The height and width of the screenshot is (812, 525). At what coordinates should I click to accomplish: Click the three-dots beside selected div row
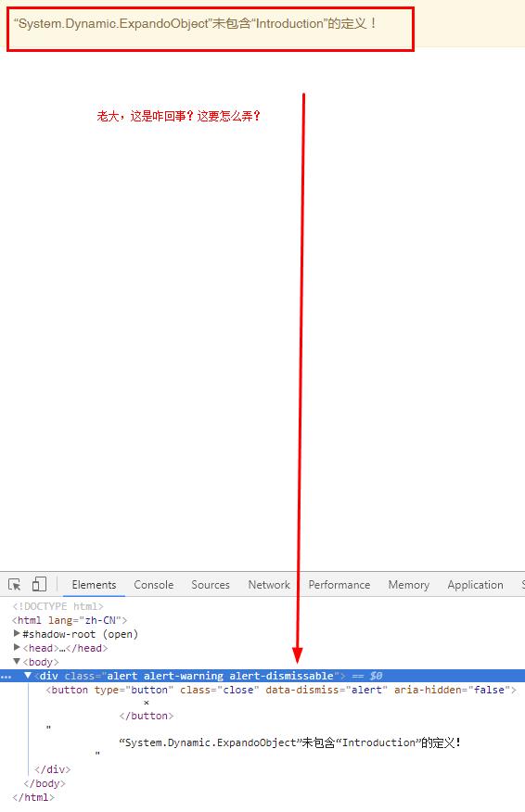pyautogui.click(x=6, y=677)
